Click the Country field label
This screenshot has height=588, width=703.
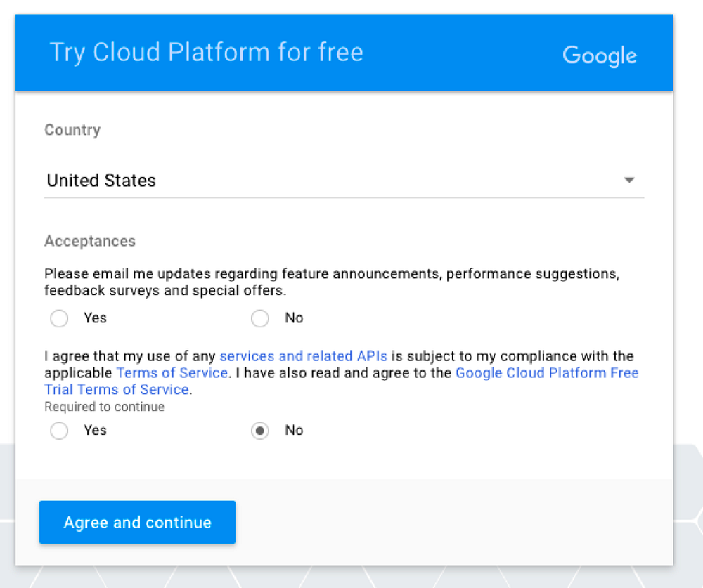72,130
